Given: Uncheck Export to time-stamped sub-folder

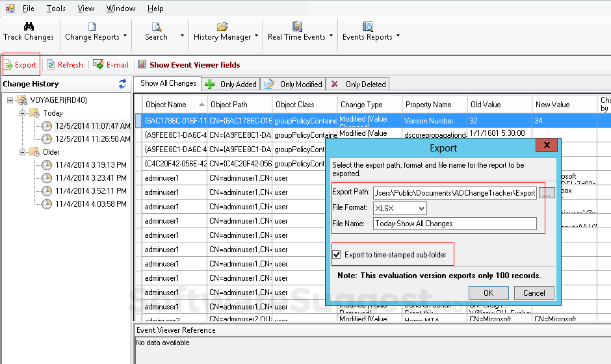Looking at the screenshot, I should [337, 255].
